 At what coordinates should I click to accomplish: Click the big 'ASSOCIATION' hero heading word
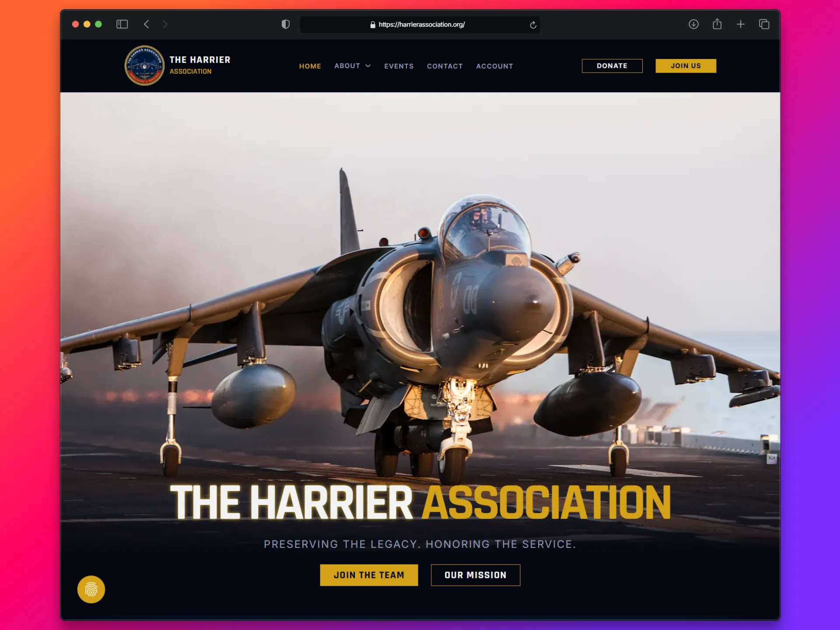tap(546, 502)
